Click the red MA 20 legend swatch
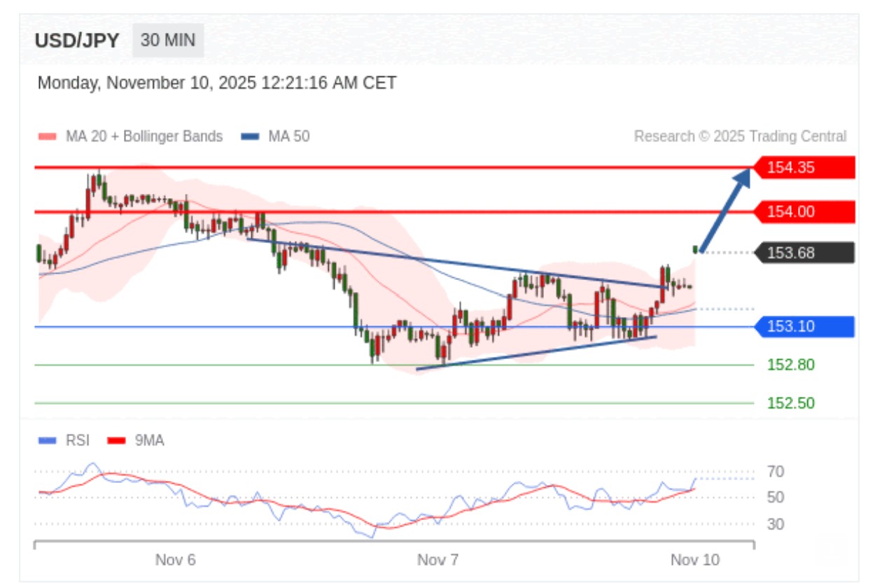Viewport: 882px width, 588px height. (47, 136)
